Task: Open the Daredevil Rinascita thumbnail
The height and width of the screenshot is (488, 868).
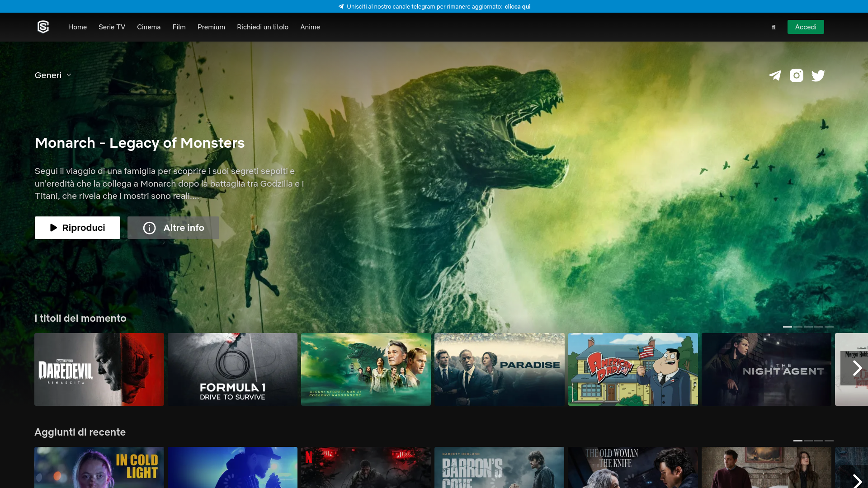Action: [x=99, y=370]
